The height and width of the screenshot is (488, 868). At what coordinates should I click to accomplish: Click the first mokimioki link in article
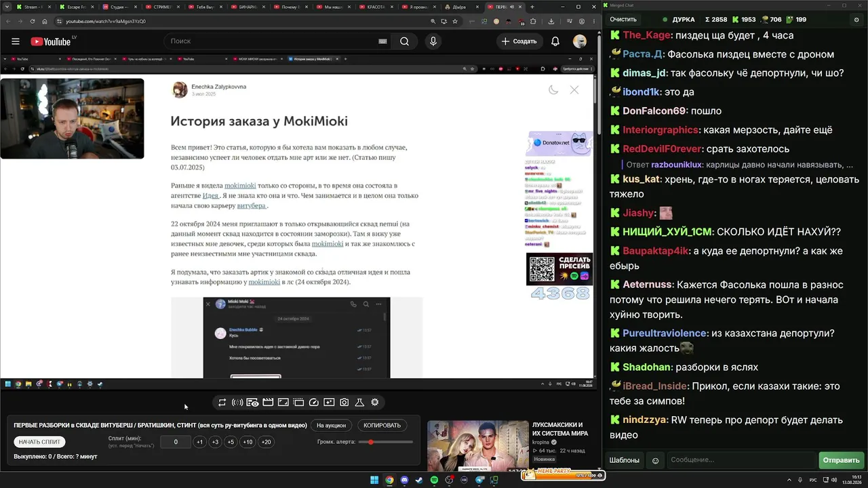pyautogui.click(x=240, y=186)
